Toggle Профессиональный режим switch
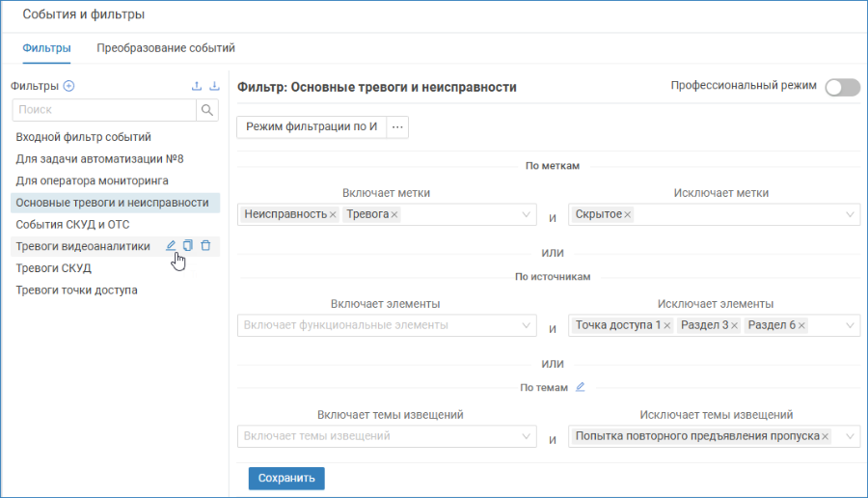868x498 pixels. pos(843,87)
